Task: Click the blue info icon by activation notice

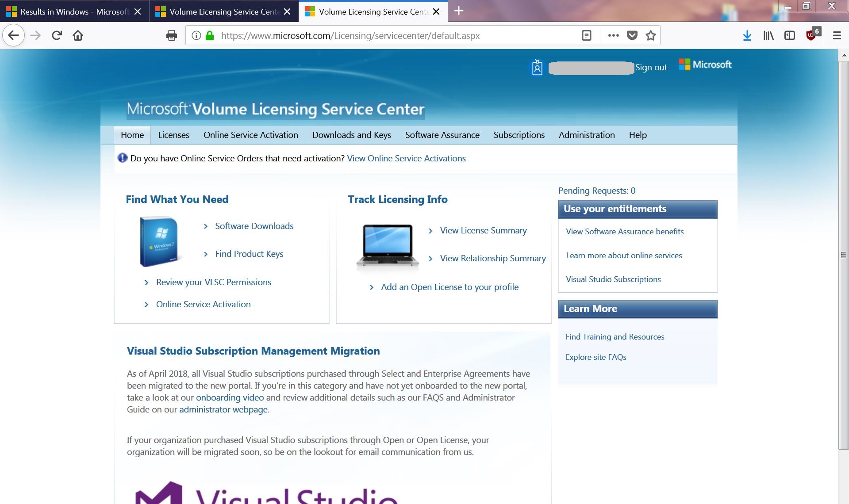Action: click(123, 158)
